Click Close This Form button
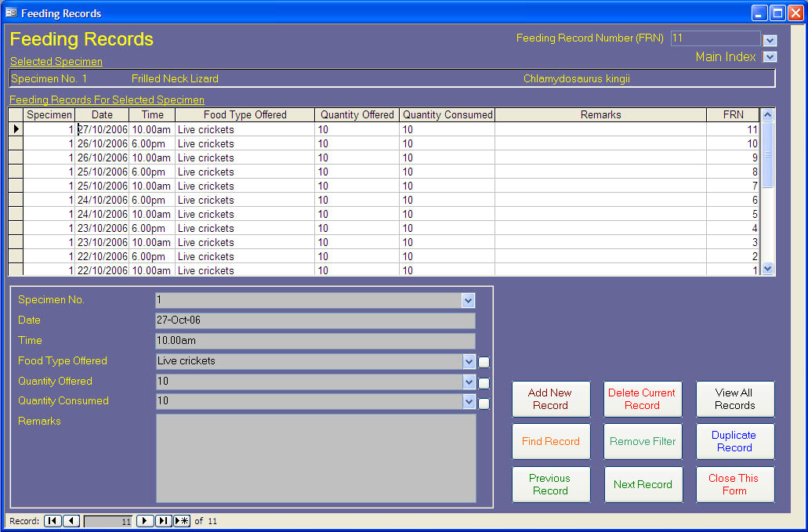808x532 pixels. coord(735,484)
